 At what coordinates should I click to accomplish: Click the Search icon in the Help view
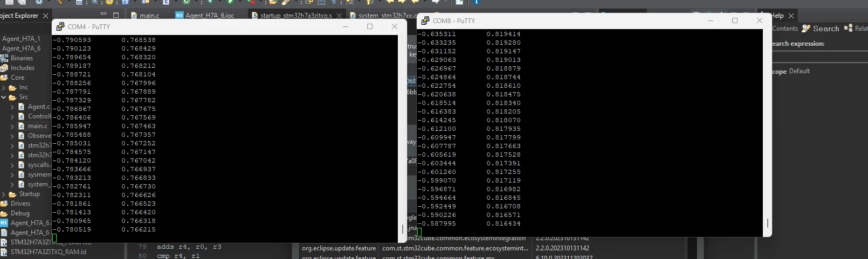(x=806, y=29)
